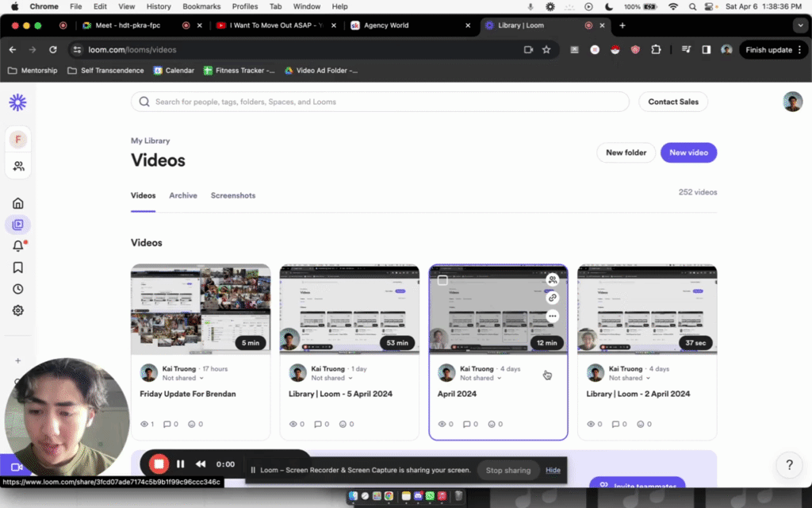Open Fitness Tracker bookmark
The width and height of the screenshot is (812, 508).
click(239, 71)
